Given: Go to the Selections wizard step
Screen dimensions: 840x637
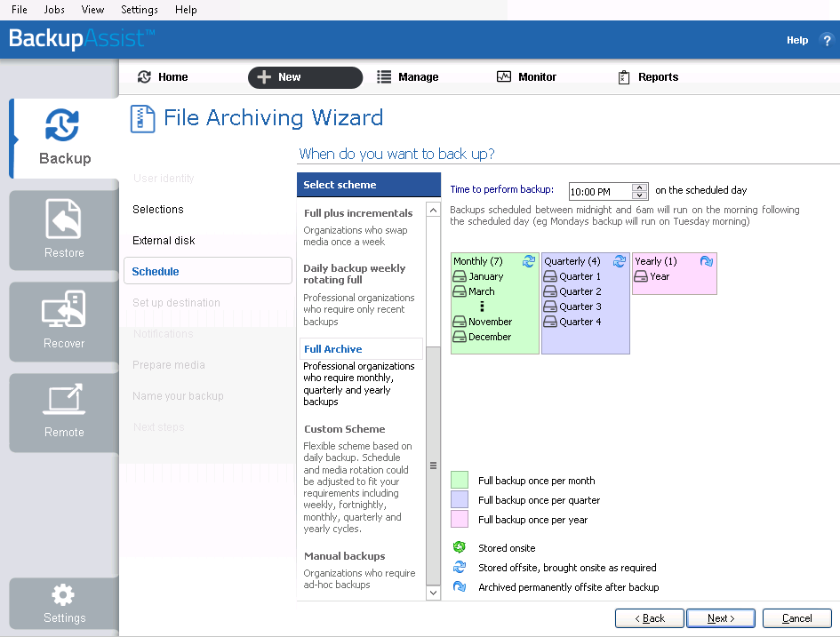Looking at the screenshot, I should pyautogui.click(x=158, y=210).
